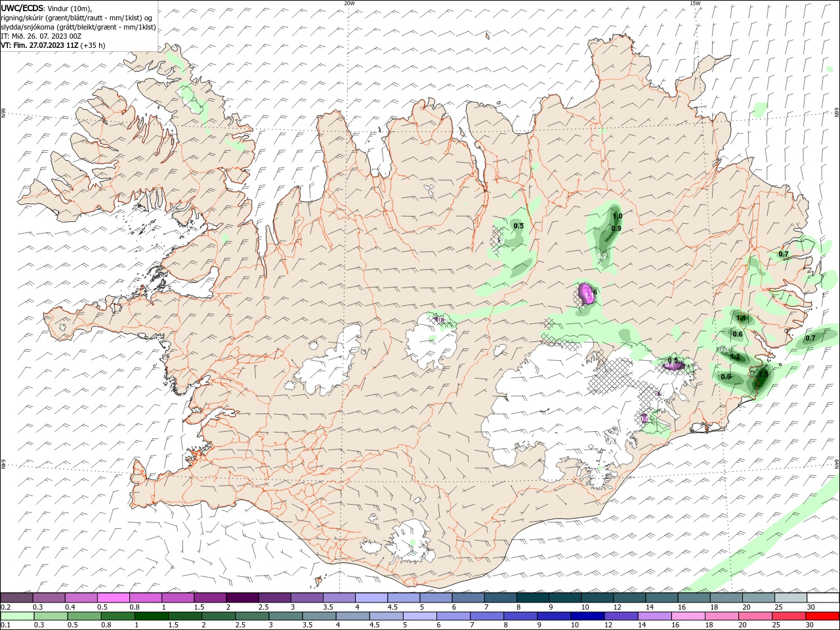Click the '15W' longitude label
Viewport: 840px width, 630px height.
[x=695, y=3]
